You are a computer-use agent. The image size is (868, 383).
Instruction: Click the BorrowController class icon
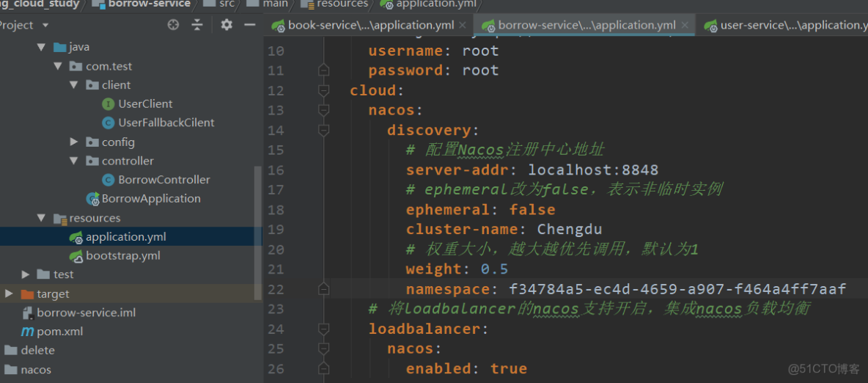108,180
